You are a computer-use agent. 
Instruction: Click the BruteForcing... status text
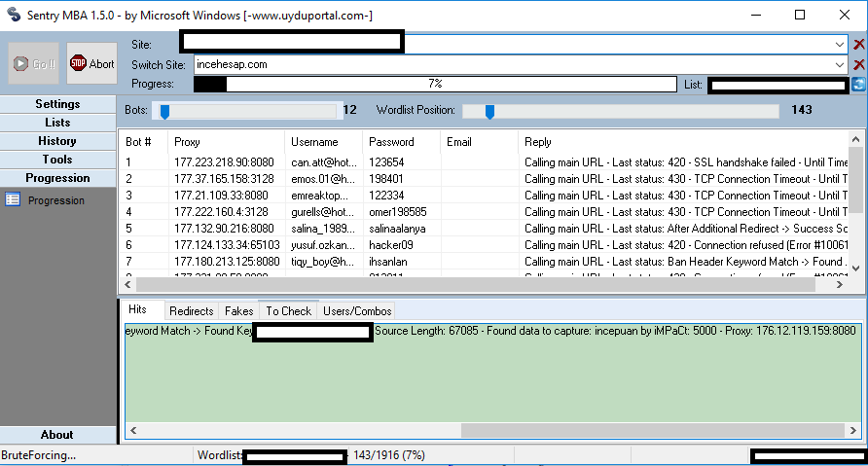[38, 455]
